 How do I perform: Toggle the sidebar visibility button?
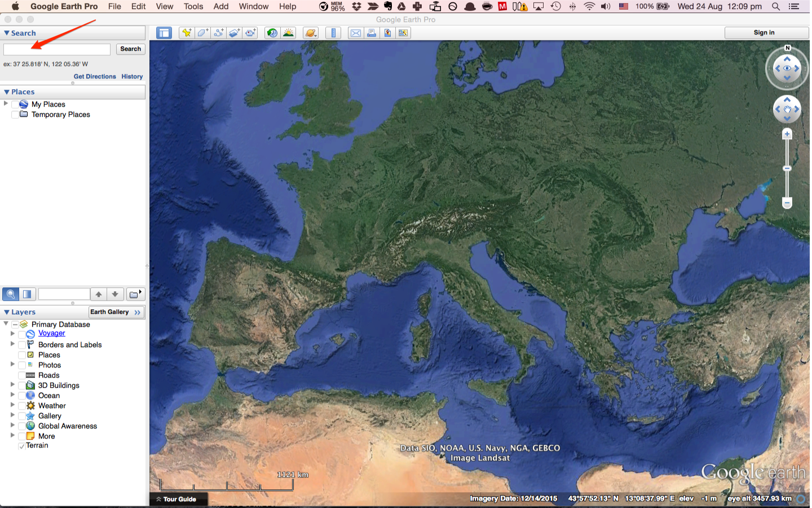(x=164, y=33)
